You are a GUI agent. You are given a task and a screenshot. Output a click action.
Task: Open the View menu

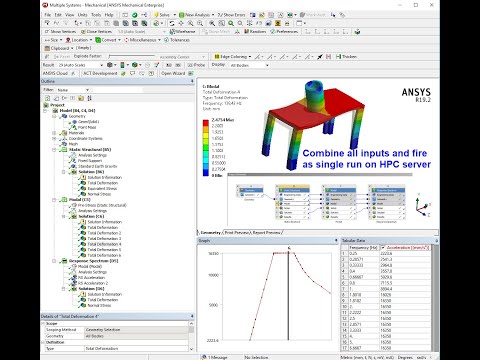70,15
